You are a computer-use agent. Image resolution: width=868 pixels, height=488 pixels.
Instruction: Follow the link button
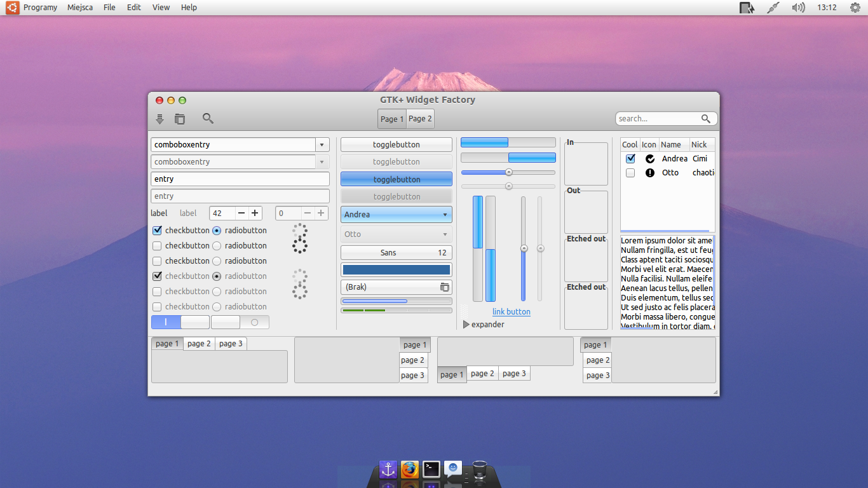click(x=512, y=311)
